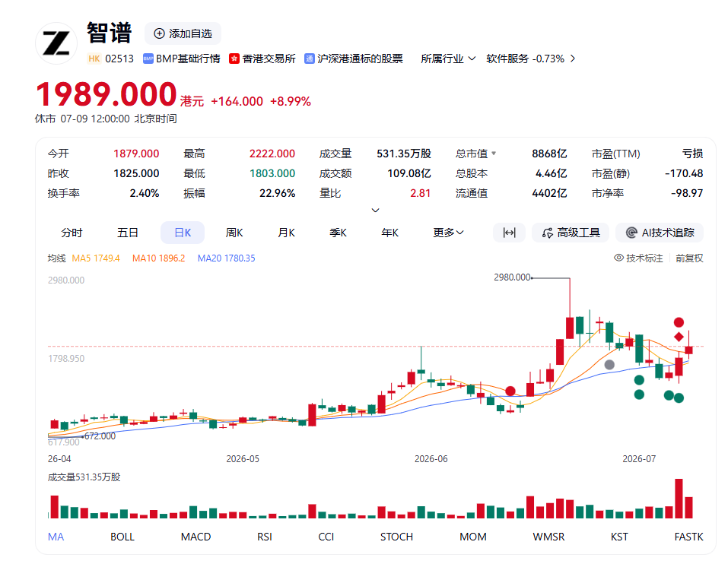728x564 pixels.
Task: Toggle the MA indicator on
Action: [x=56, y=537]
